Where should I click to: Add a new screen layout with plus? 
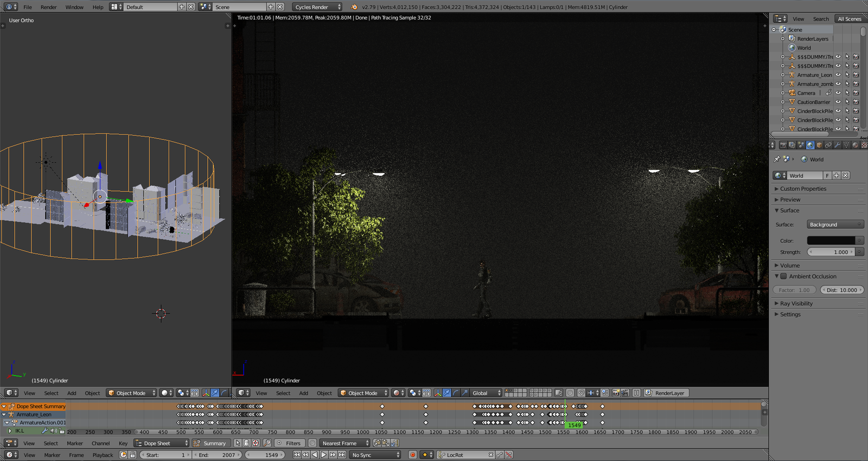(x=181, y=7)
